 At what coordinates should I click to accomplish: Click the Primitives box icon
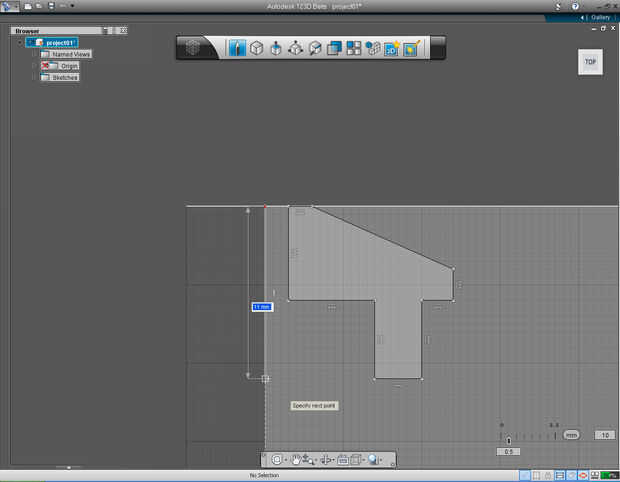point(256,48)
